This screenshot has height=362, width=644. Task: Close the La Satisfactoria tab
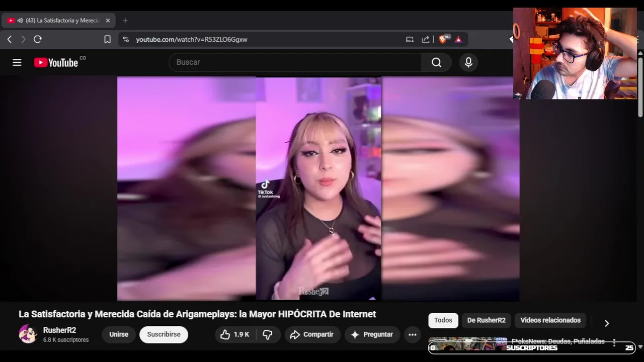pos(108,21)
